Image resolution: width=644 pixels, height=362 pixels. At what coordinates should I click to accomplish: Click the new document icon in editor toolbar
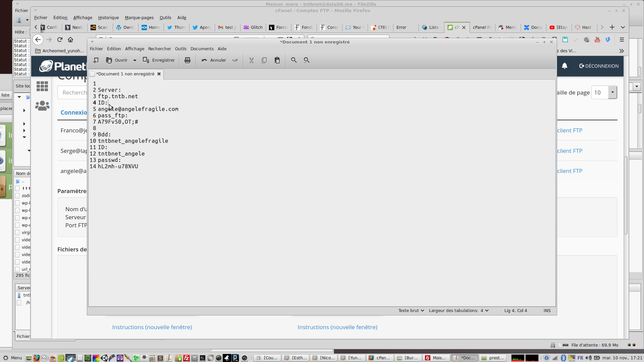(96, 60)
